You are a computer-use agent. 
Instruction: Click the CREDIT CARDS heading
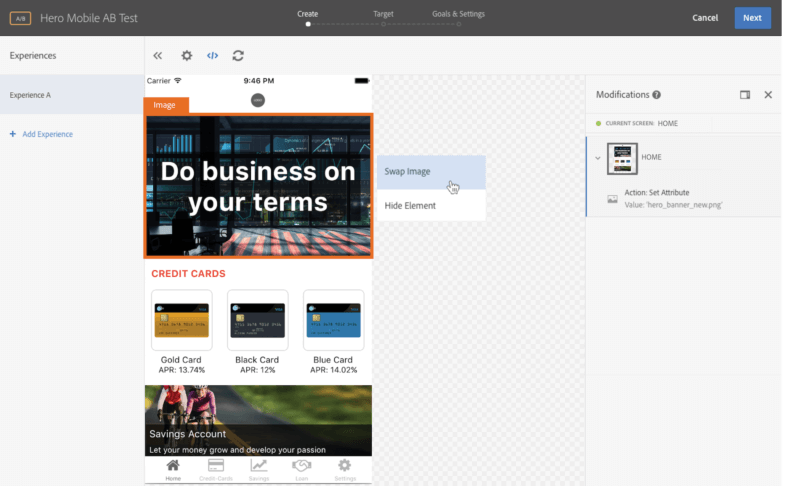[188, 274]
